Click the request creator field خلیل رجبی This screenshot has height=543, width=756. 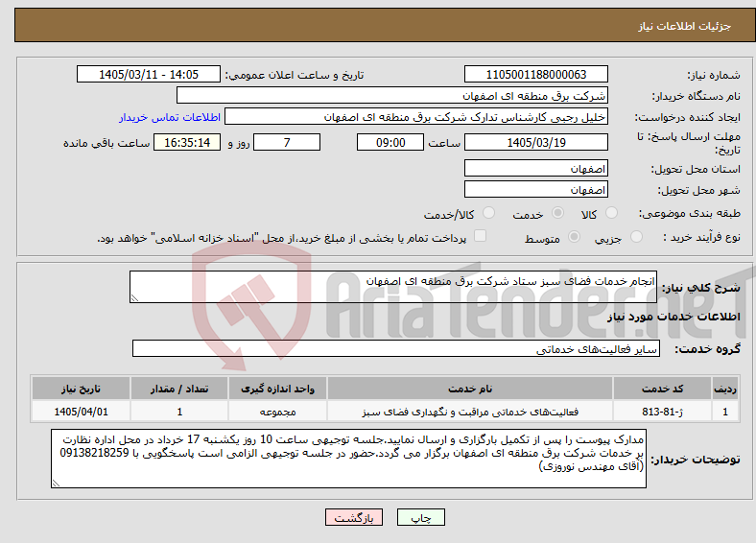[x=416, y=117]
